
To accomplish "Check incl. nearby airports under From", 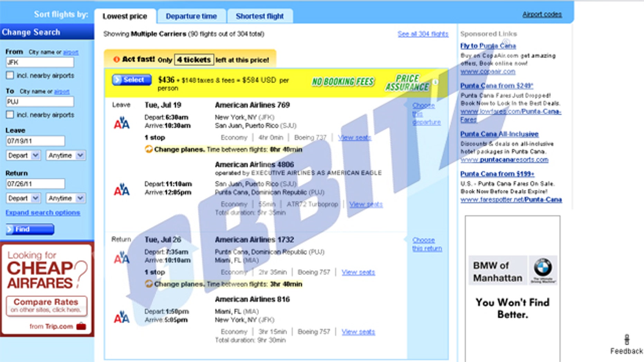I will coord(10,75).
